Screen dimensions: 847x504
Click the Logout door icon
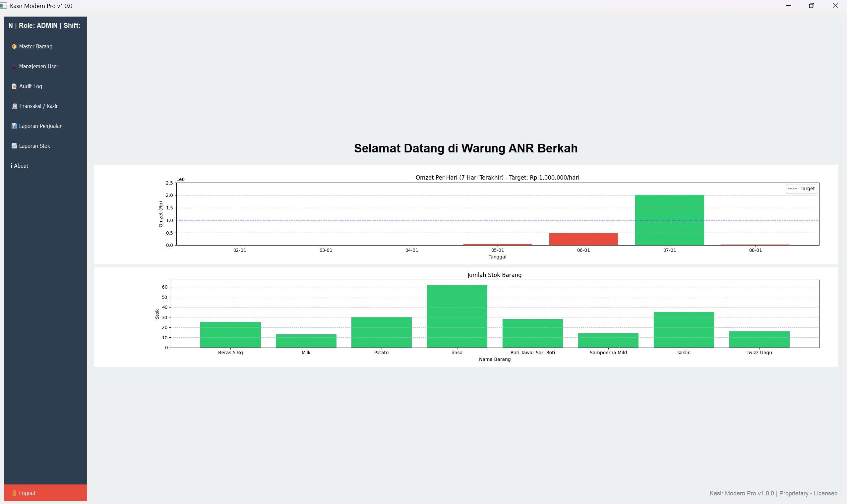[x=14, y=493]
